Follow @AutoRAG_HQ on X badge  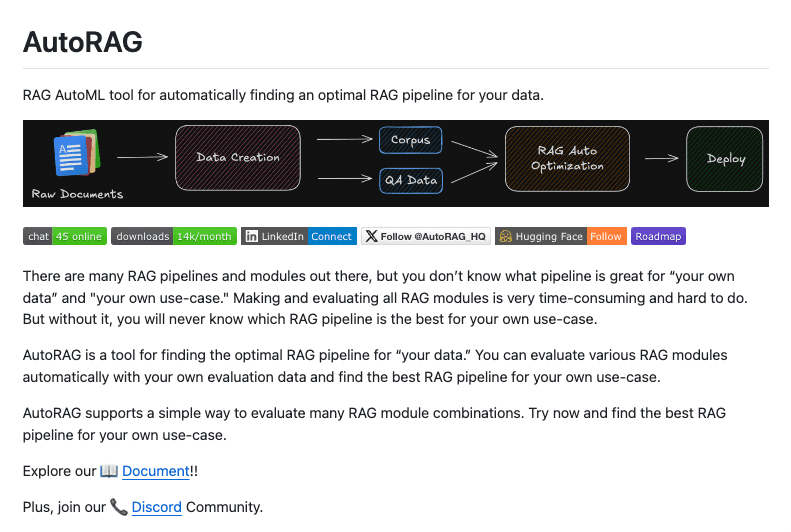pos(426,236)
